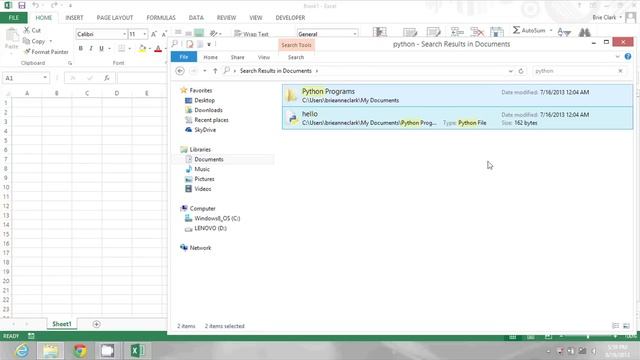Open the Excel FILE tab
This screenshot has height=360, width=640.
coord(13,18)
